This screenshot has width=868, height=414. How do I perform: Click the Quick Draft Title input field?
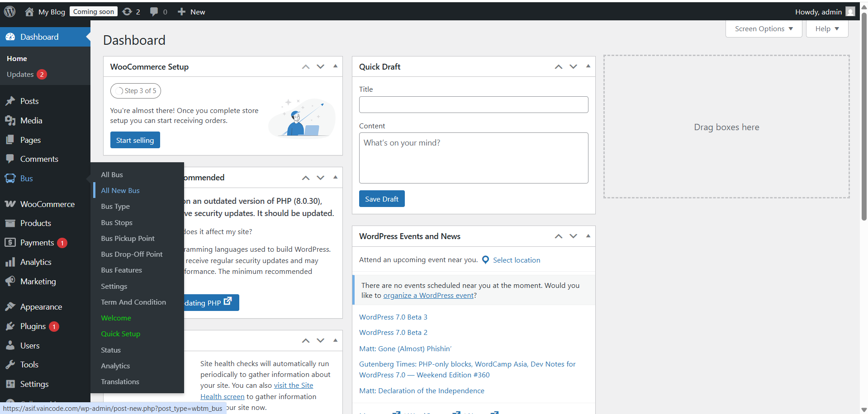tap(473, 105)
